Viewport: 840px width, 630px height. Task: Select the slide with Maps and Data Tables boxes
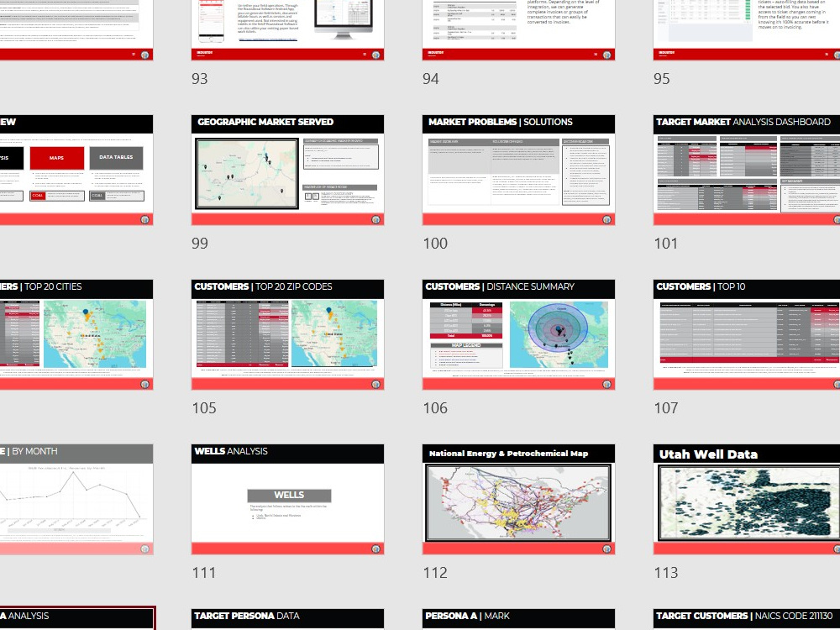pos(76,170)
